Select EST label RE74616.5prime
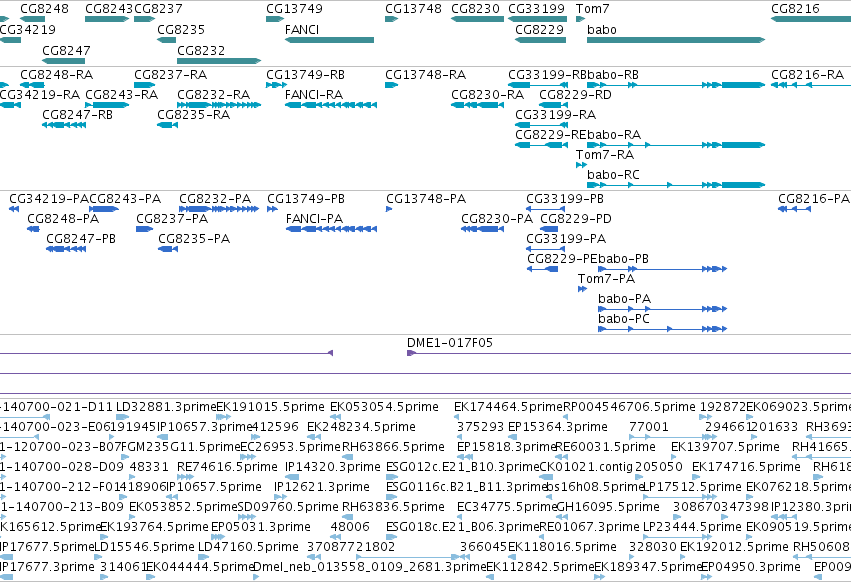The width and height of the screenshot is (851, 582). coord(227,467)
